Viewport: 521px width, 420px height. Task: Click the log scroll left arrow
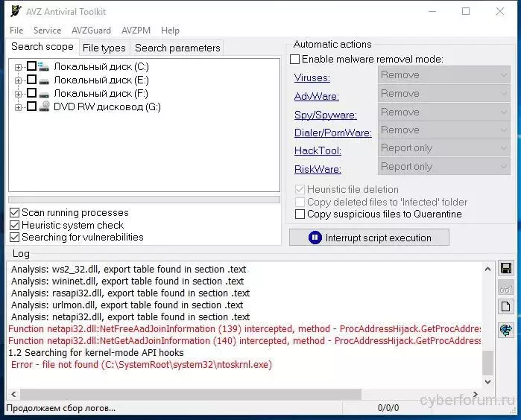click(13, 394)
